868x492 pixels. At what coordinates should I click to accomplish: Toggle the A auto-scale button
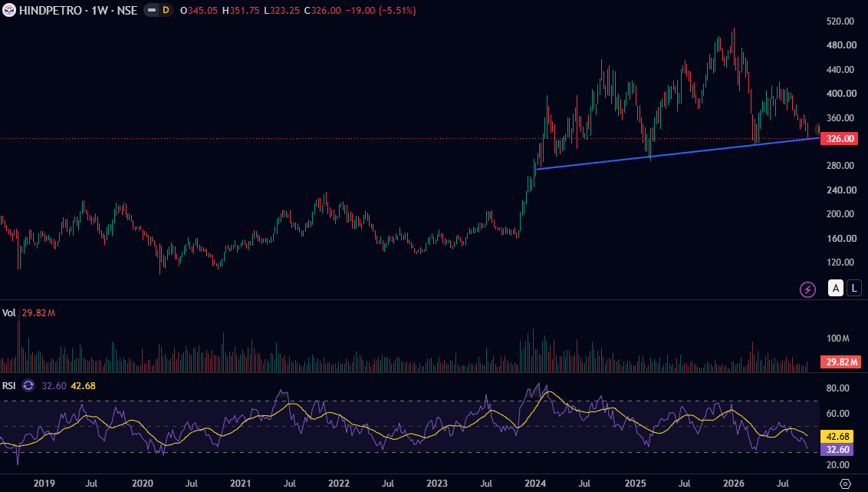point(835,288)
